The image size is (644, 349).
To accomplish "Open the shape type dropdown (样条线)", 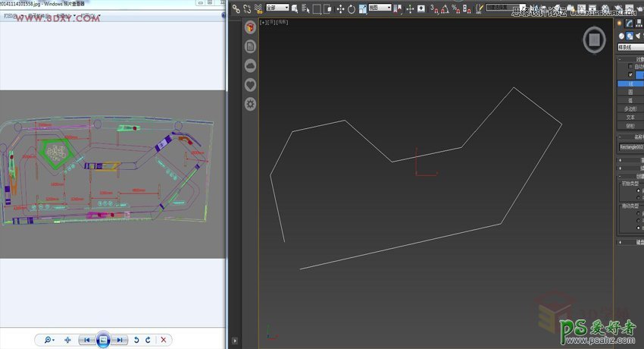I will pos(630,47).
